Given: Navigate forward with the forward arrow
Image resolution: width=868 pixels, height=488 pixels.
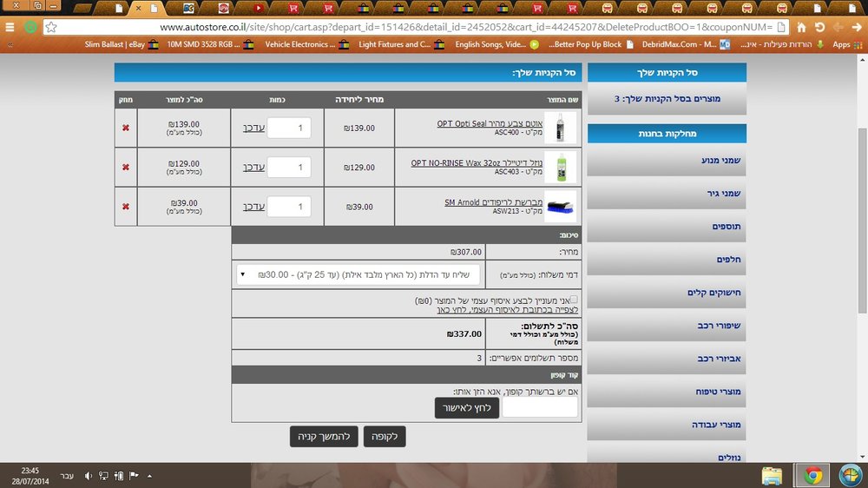Looking at the screenshot, I should point(857,27).
